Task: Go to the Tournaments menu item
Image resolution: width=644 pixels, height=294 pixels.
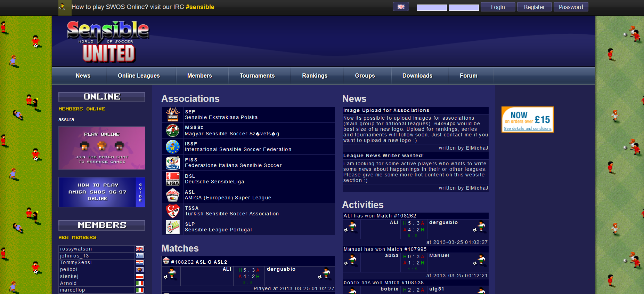Action: (x=257, y=76)
